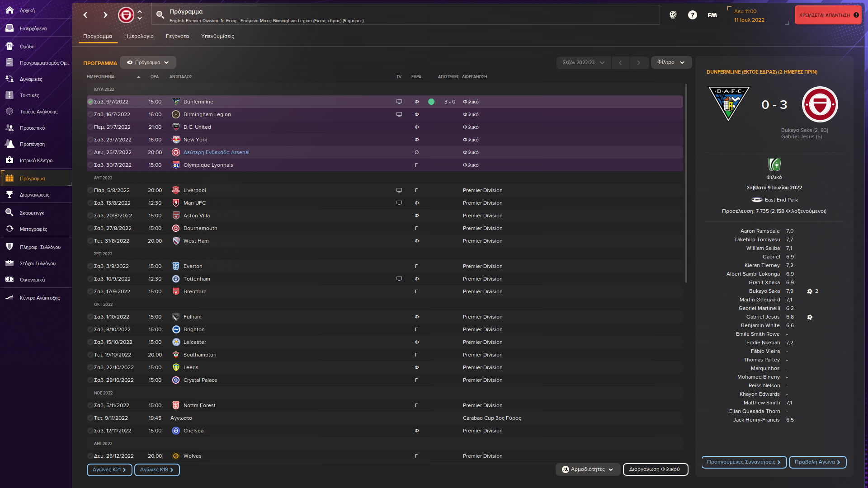Screen dimensions: 868x488
Task: Toggle the circle on Everton fixture row
Action: pos(90,266)
